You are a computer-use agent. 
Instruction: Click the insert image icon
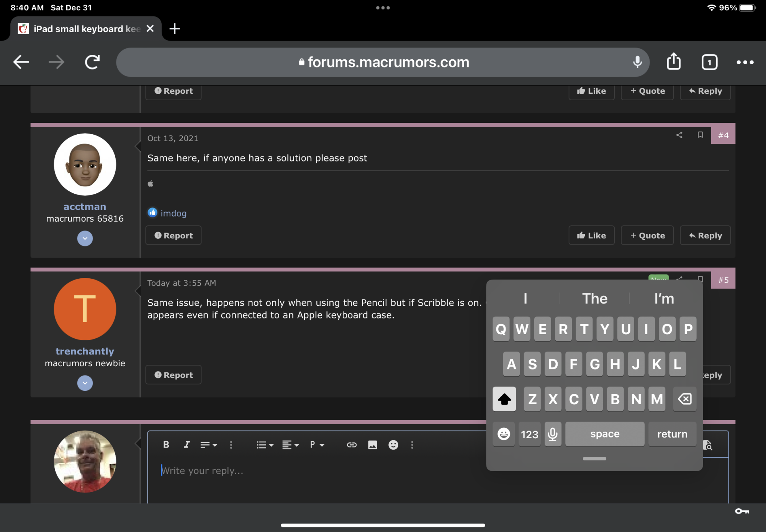pyautogui.click(x=372, y=445)
